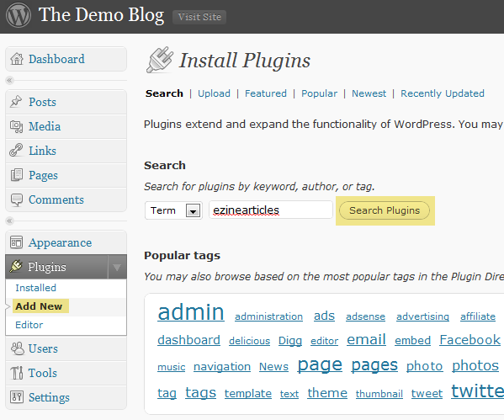
Task: Open the Pages icon in sidebar
Action: coord(17,175)
